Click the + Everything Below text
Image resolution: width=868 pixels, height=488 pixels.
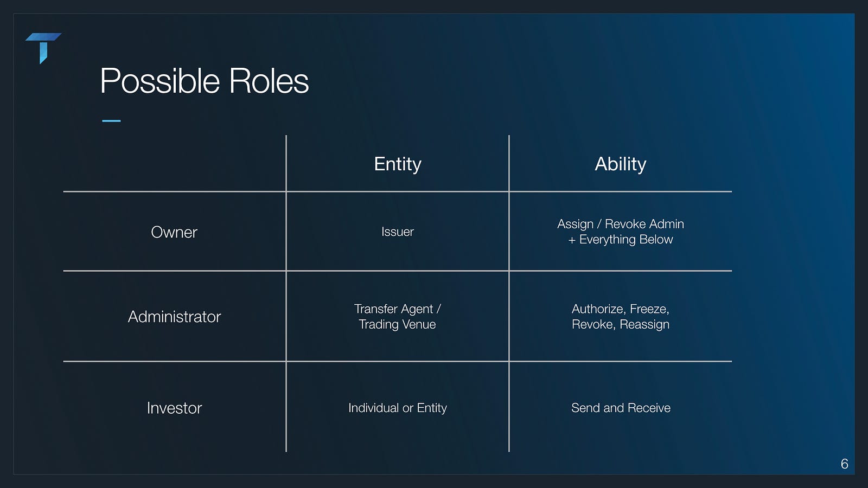pos(620,240)
